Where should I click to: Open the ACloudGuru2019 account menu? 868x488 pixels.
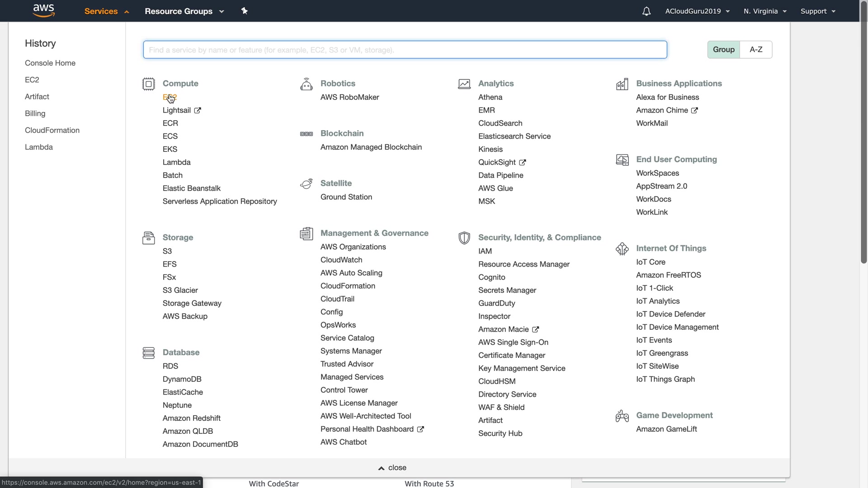coord(697,11)
